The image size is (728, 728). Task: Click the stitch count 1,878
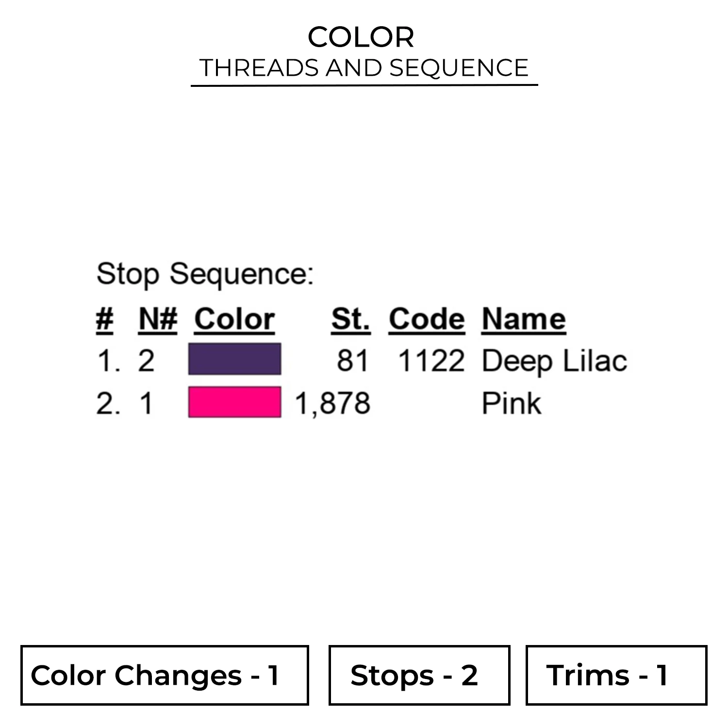(332, 403)
